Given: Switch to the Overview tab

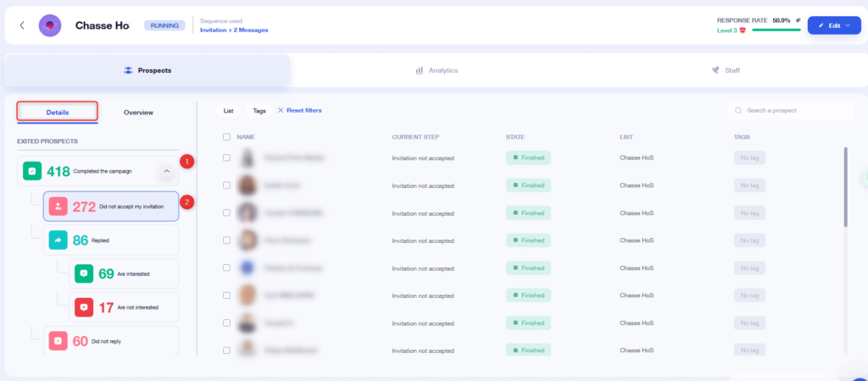Looking at the screenshot, I should (138, 113).
